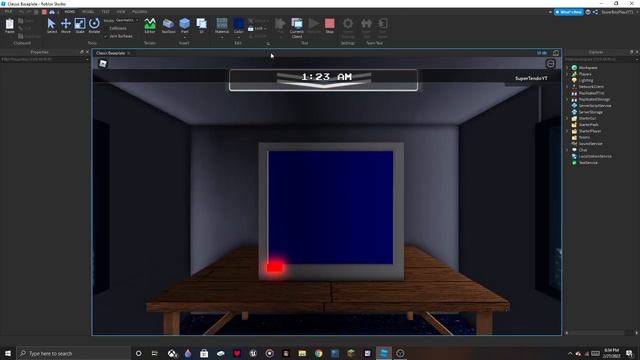Click the SuperTendoYT player list entry
This screenshot has height=360, width=640.
(x=531, y=78)
